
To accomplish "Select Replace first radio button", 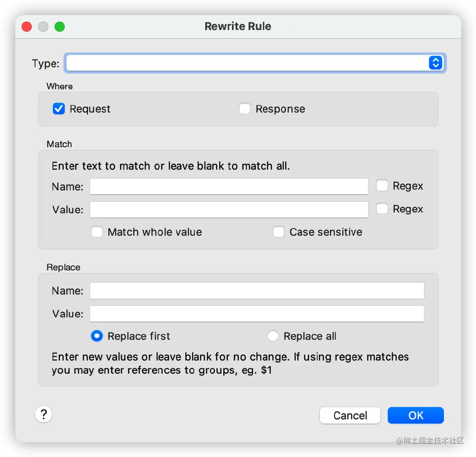I will [x=97, y=336].
